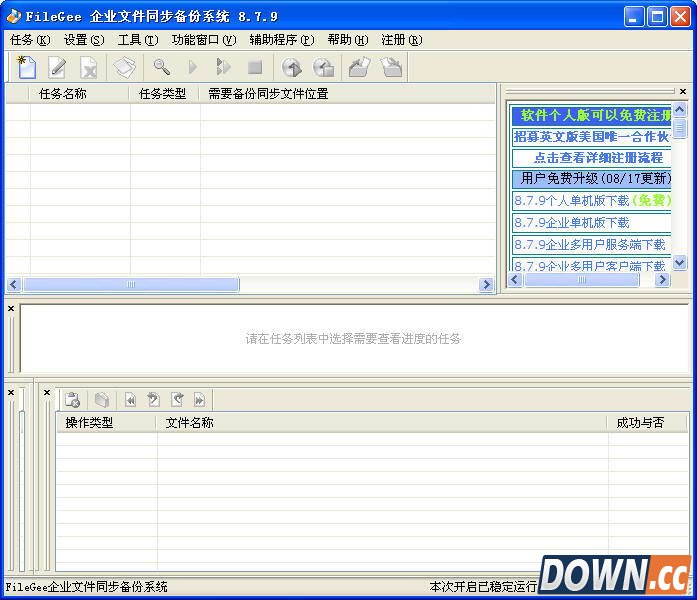This screenshot has width=697, height=600.
Task: Open the 帮助(H) menu
Action: [x=348, y=40]
